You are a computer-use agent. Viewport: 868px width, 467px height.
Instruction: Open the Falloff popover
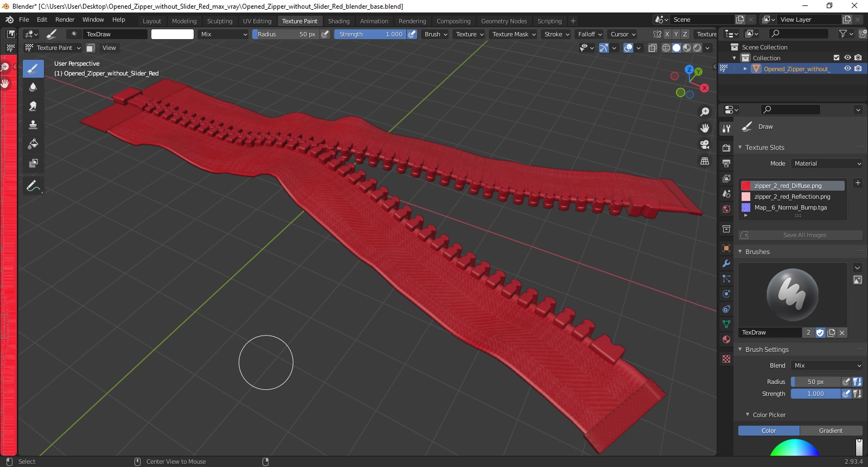tap(590, 34)
